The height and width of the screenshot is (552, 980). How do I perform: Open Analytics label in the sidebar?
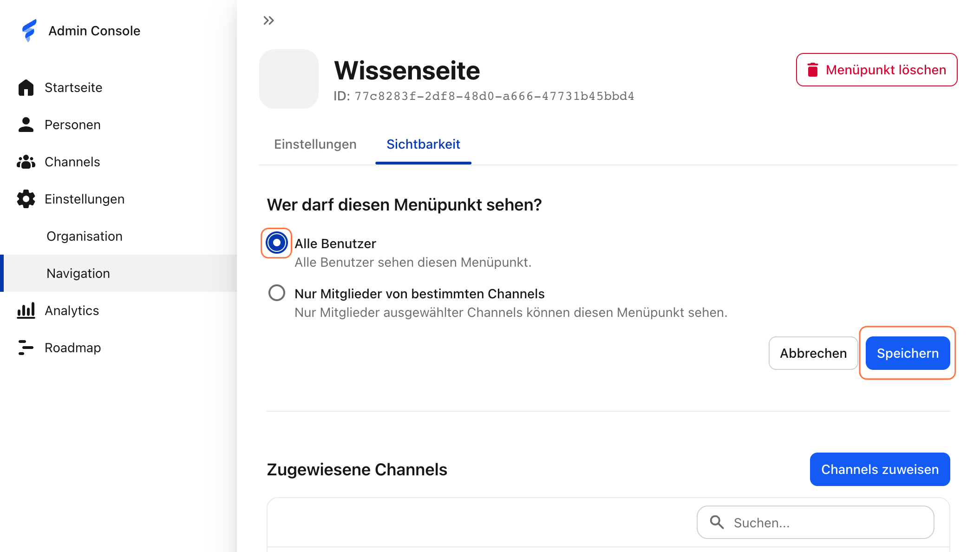[72, 310]
